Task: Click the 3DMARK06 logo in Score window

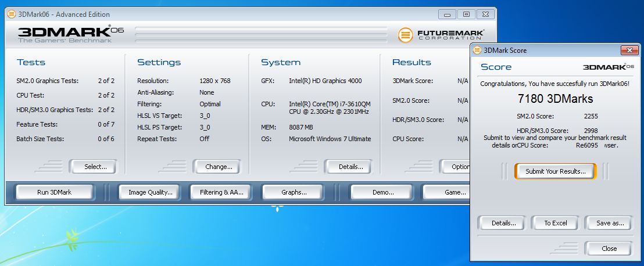Action: (x=609, y=66)
